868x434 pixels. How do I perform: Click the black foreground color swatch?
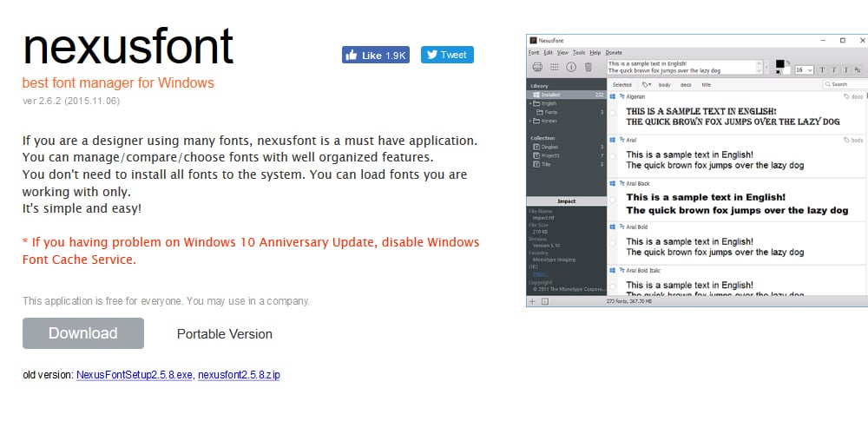point(779,64)
